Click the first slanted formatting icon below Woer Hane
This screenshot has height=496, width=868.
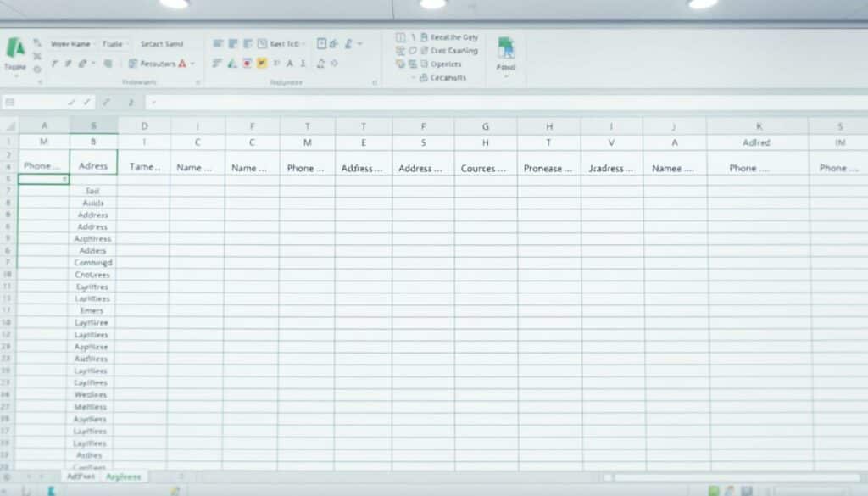pos(55,64)
